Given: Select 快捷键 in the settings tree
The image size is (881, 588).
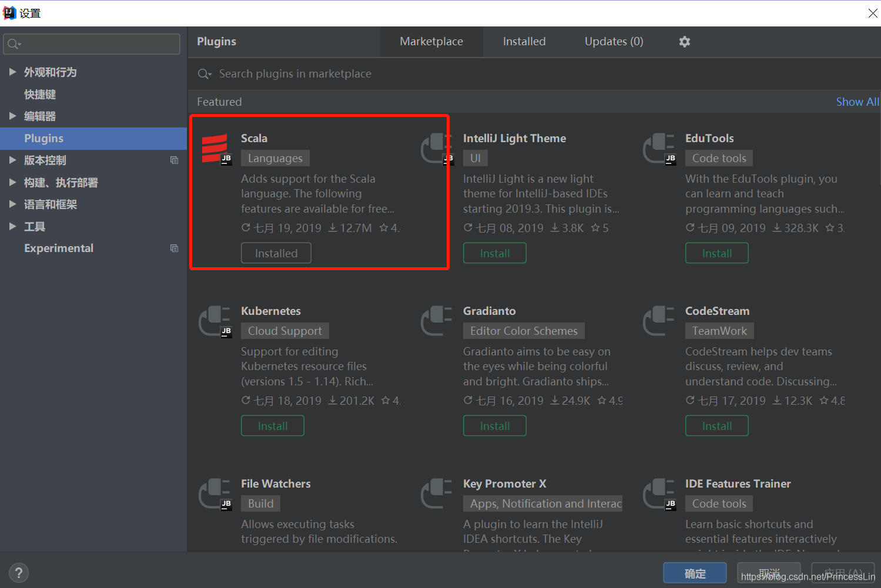Looking at the screenshot, I should click(x=93, y=95).
